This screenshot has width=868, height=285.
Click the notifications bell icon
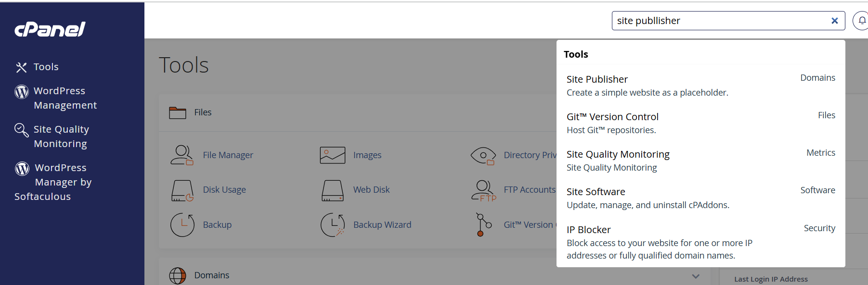tap(862, 21)
